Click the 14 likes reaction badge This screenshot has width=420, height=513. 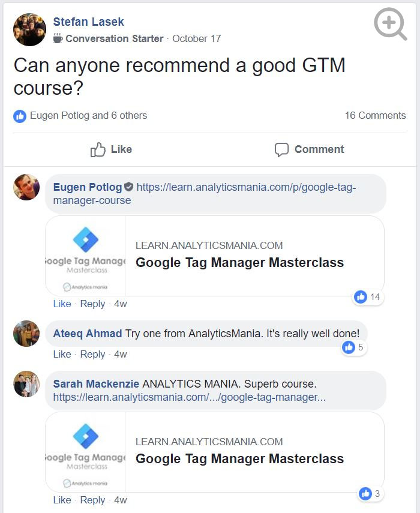pyautogui.click(x=367, y=297)
